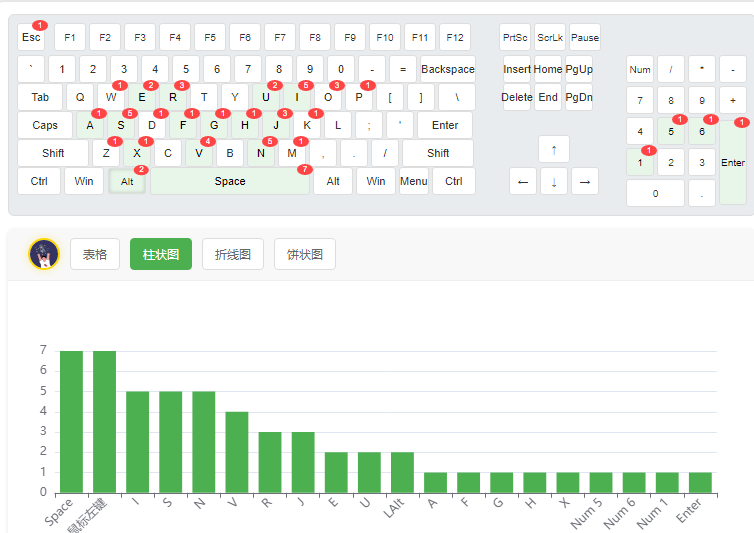Click the numpad 1 key

click(640, 163)
